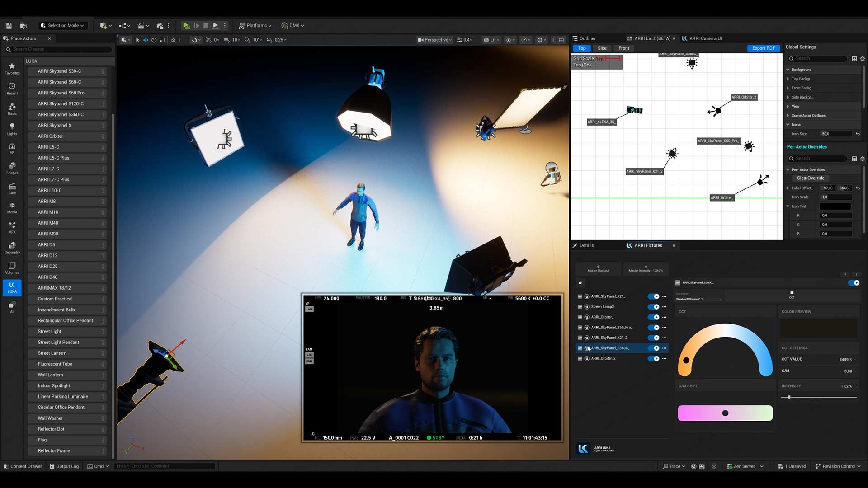The height and width of the screenshot is (488, 868).
Task: Open the Lights category in sidebar
Action: pos(12,129)
